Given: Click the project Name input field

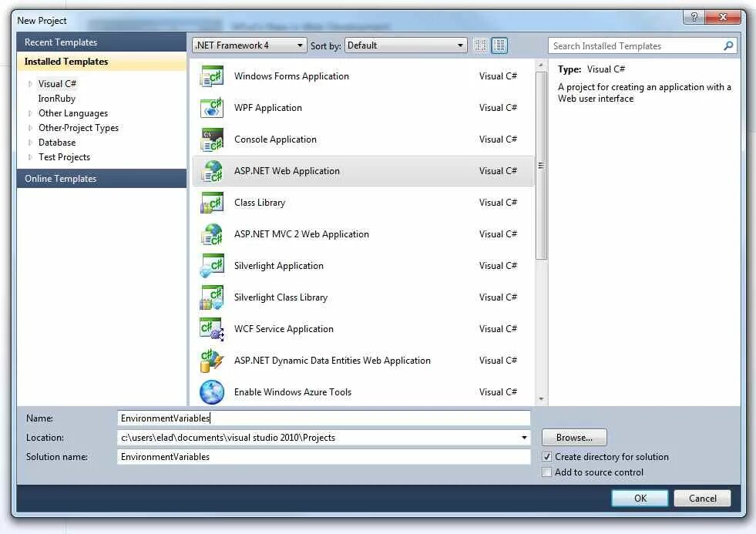Looking at the screenshot, I should 324,418.
